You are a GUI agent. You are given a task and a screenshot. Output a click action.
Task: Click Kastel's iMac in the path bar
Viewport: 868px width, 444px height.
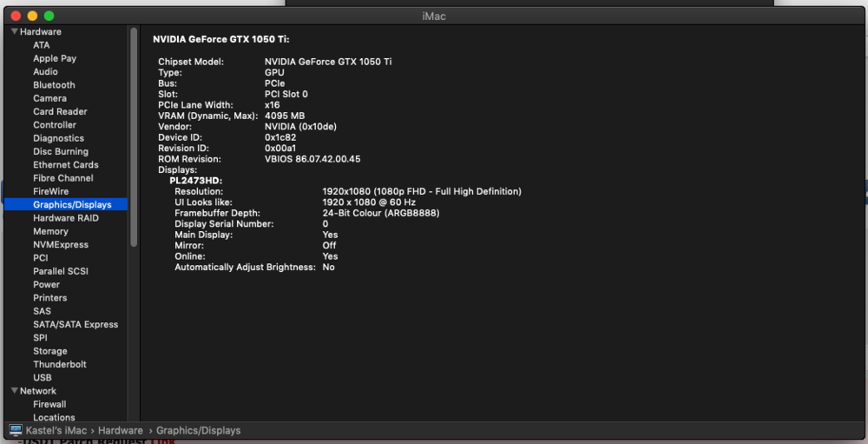[x=57, y=430]
